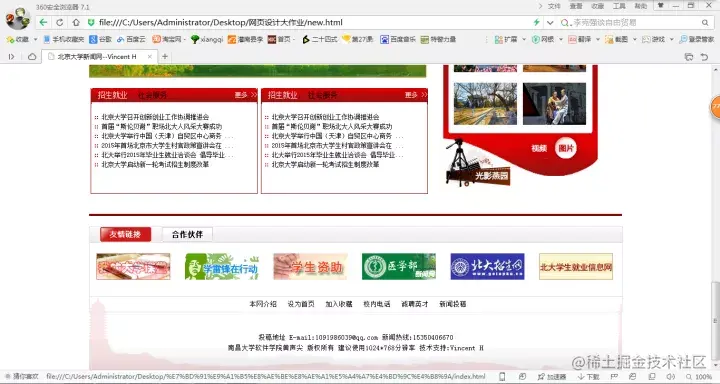Image resolution: width=720 pixels, height=384 pixels.
Task: Open 猜你喜欢 in the status bar
Action: click(x=22, y=377)
